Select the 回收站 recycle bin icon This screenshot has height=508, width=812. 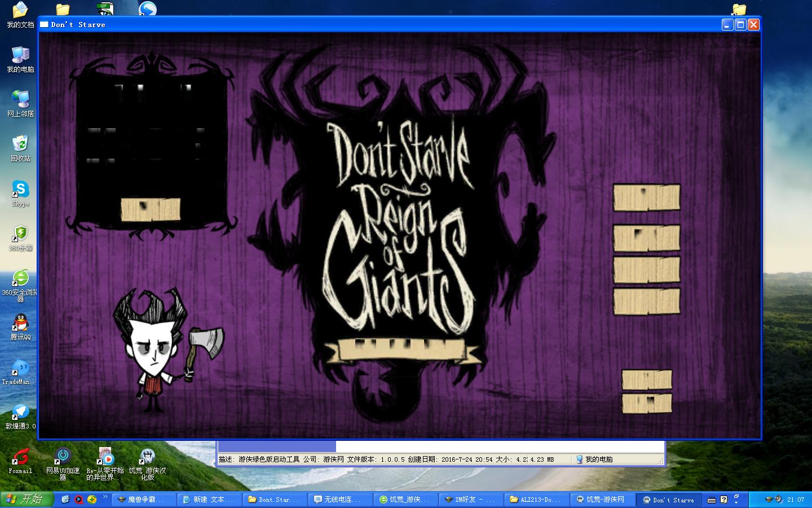(x=20, y=148)
